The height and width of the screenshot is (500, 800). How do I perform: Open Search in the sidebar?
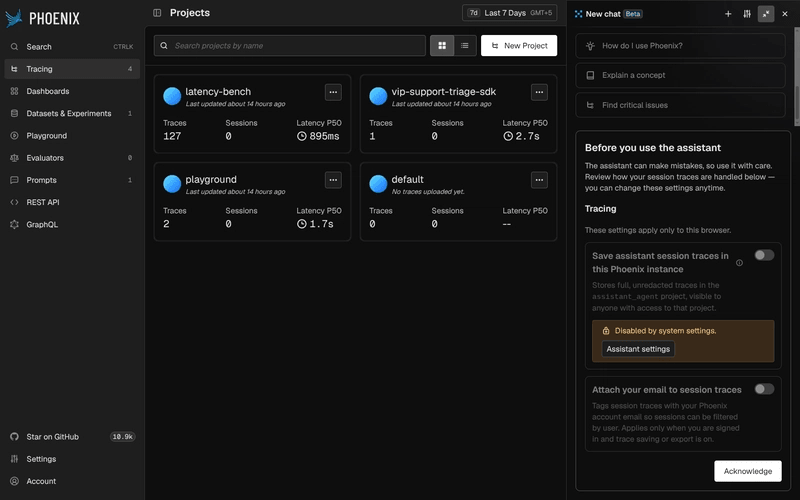pos(72,46)
